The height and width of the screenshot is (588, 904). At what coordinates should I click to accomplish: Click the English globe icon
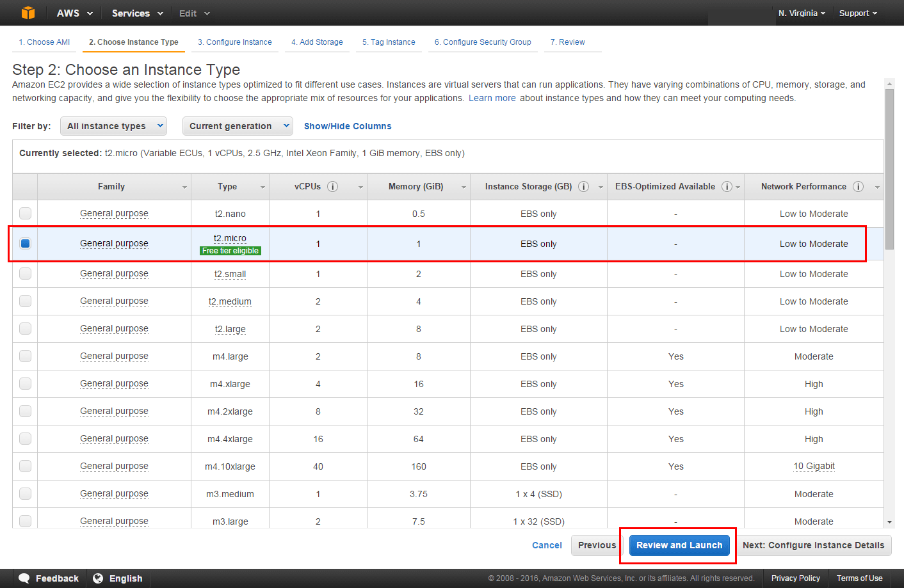click(x=98, y=578)
